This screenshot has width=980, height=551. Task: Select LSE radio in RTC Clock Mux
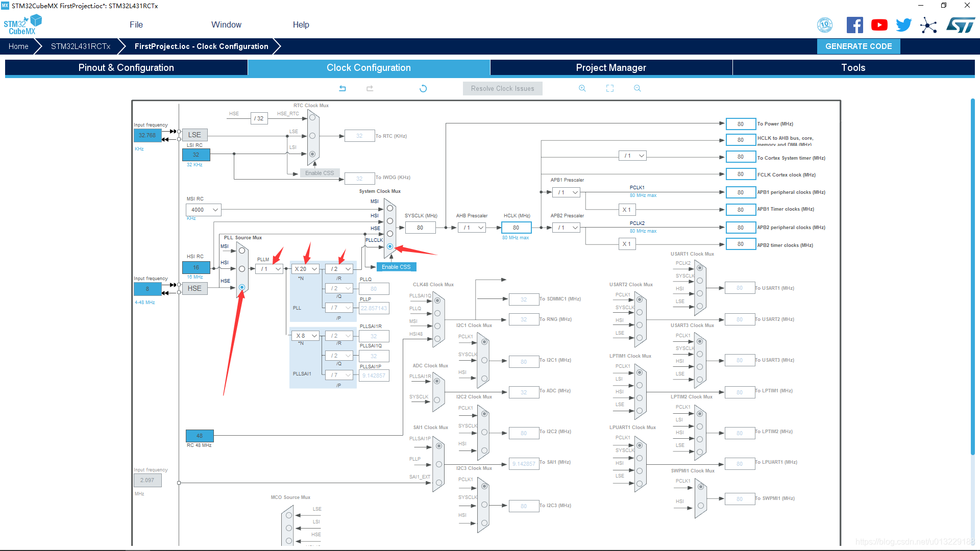[x=312, y=136]
